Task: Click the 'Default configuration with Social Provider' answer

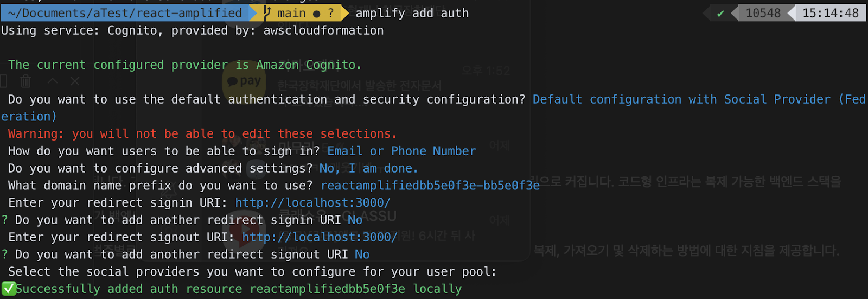Action: click(x=699, y=99)
